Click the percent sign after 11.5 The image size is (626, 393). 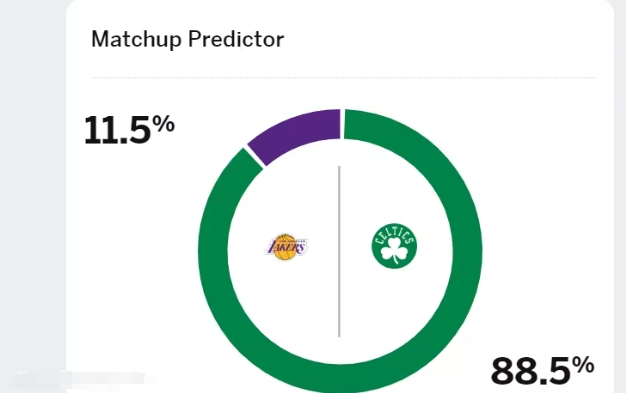pyautogui.click(x=164, y=123)
